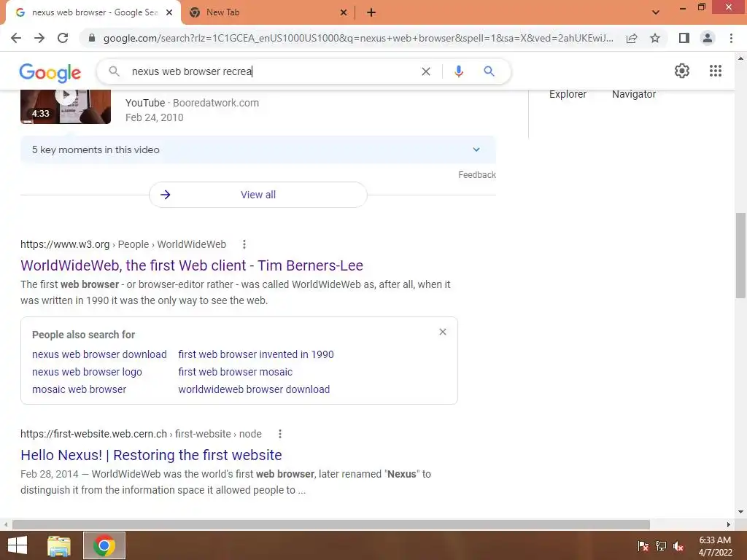
Task: Search for nexus web browser logo
Action: tap(87, 372)
